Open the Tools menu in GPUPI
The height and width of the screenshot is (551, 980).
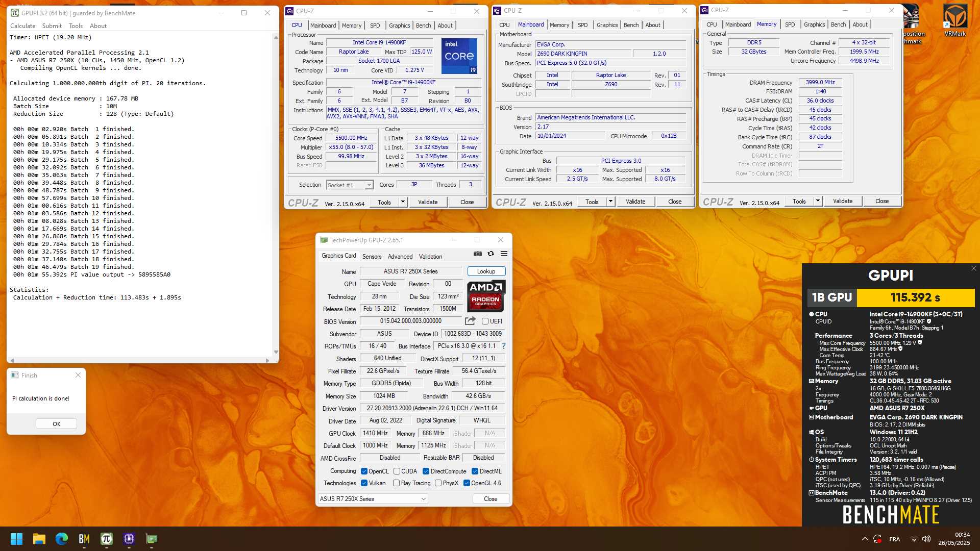click(x=76, y=26)
